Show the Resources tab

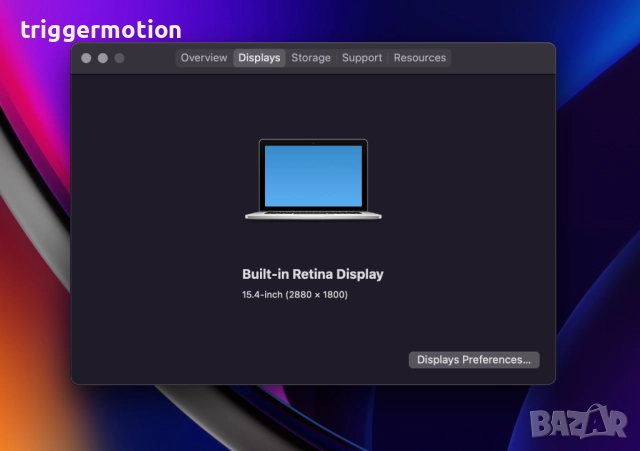pyautogui.click(x=420, y=58)
